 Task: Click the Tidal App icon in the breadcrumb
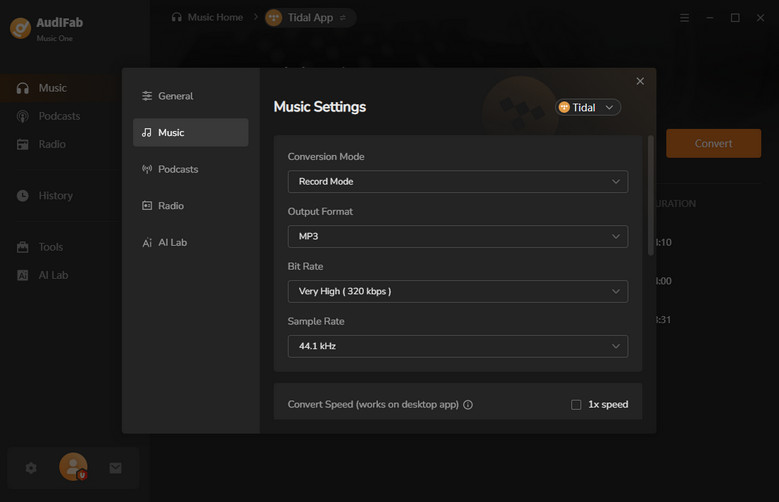click(274, 18)
